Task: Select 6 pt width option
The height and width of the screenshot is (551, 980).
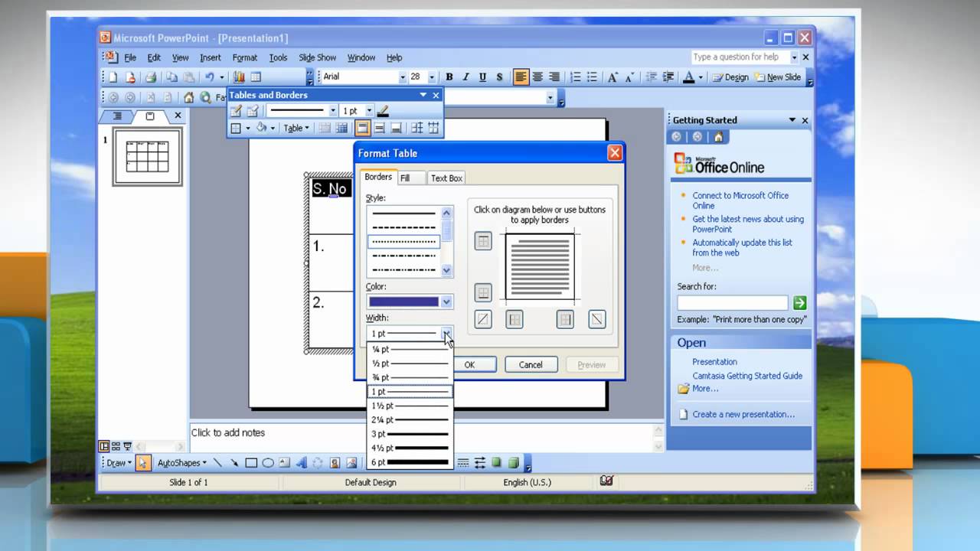Action: (410, 462)
